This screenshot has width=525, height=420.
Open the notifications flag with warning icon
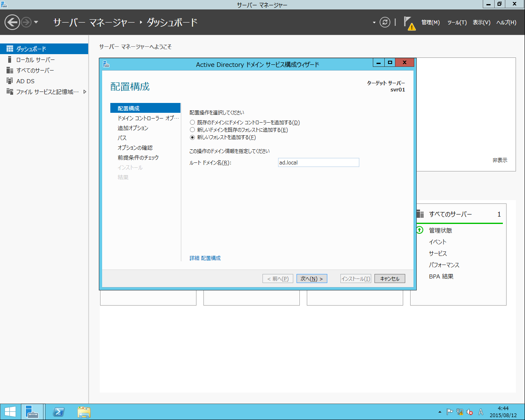click(409, 23)
